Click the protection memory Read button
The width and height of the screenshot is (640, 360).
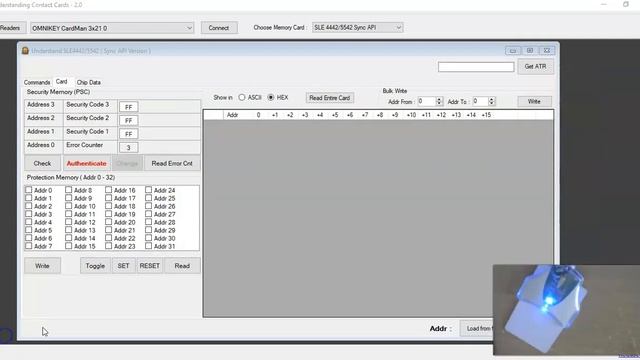pyautogui.click(x=182, y=266)
